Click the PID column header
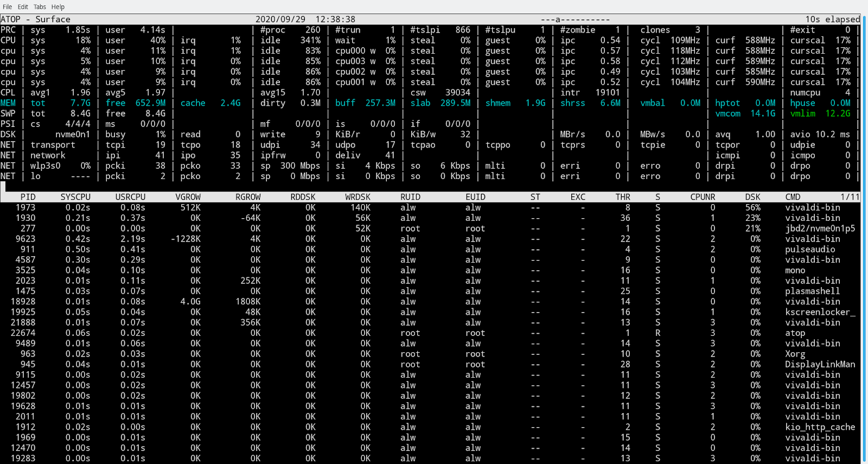The width and height of the screenshot is (868, 464). click(x=28, y=197)
